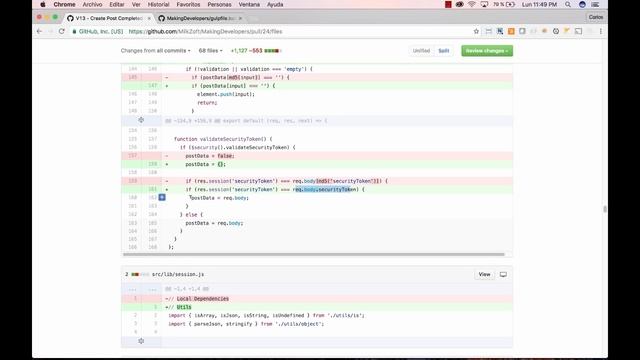Close the MakingDevelopers gulpfile tab

click(240, 18)
